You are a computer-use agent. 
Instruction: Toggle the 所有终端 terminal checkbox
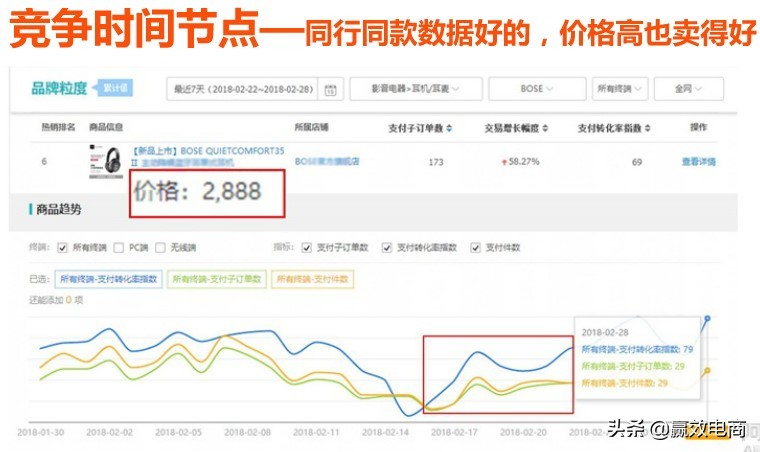[62, 248]
